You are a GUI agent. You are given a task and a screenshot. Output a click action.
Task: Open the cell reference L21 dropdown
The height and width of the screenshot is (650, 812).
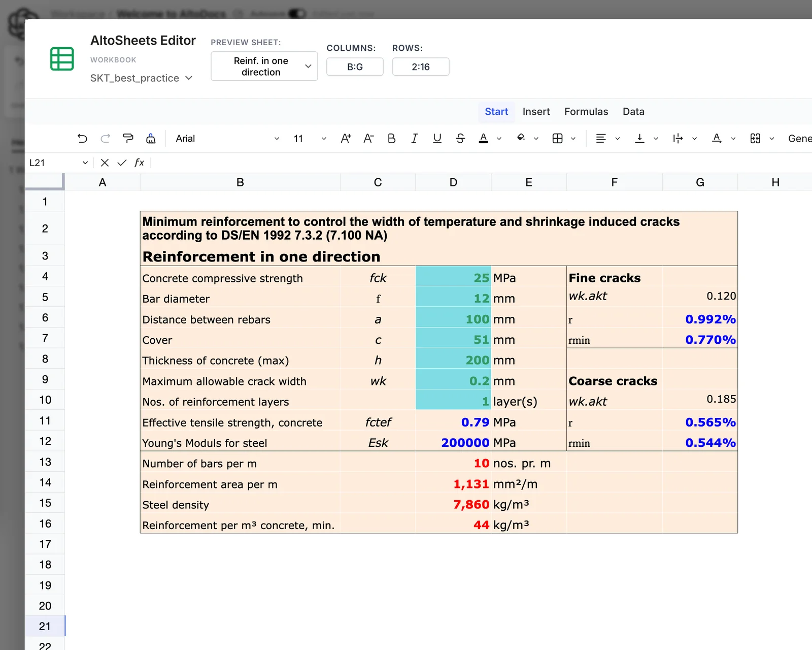coord(85,162)
